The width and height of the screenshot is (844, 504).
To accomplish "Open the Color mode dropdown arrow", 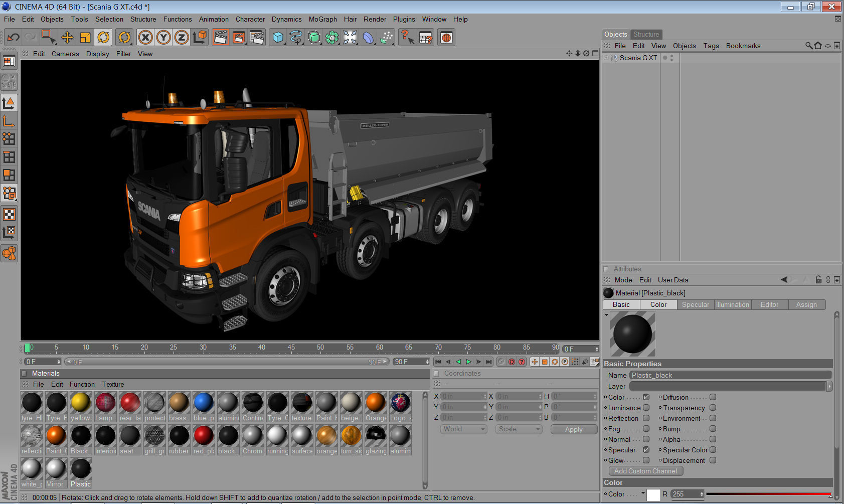I will pos(642,493).
